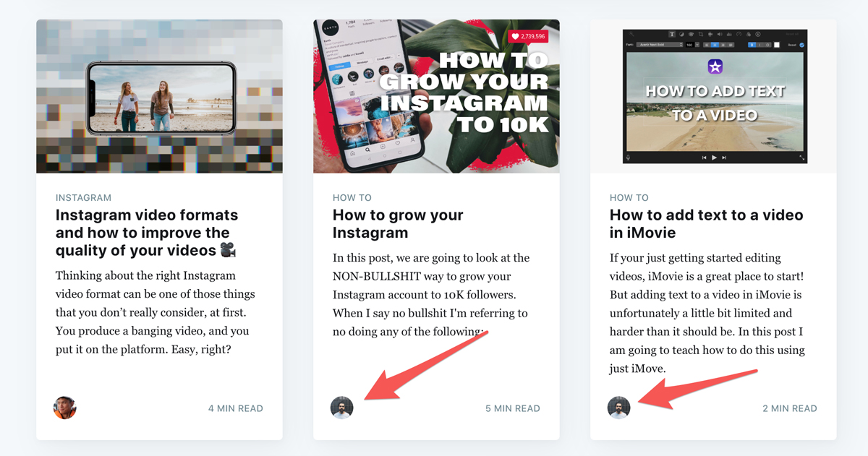
Task: Click the 'How to add text to a video' thumbnail
Action: click(715, 96)
